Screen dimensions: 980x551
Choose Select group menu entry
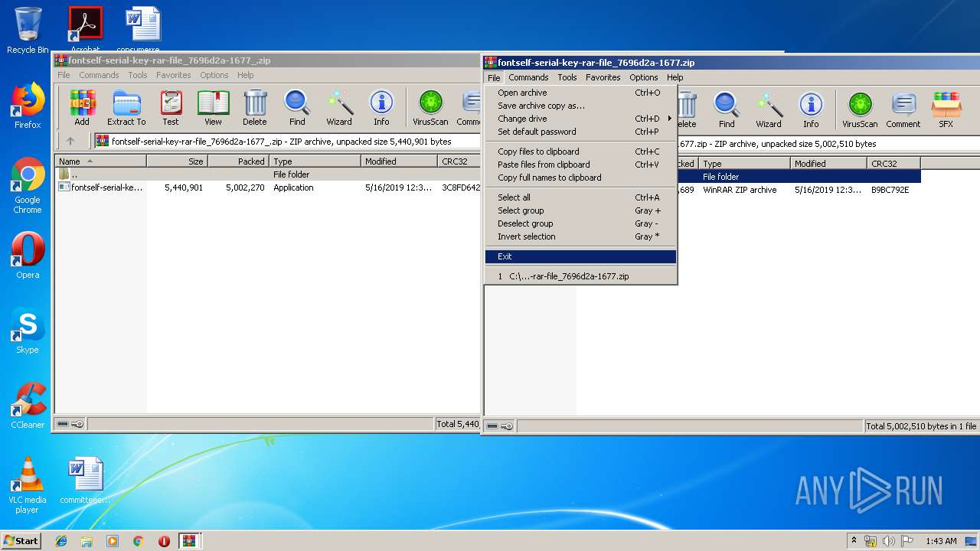pyautogui.click(x=581, y=210)
